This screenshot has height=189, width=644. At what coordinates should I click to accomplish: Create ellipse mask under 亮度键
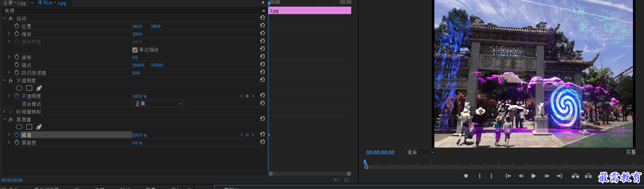19,127
